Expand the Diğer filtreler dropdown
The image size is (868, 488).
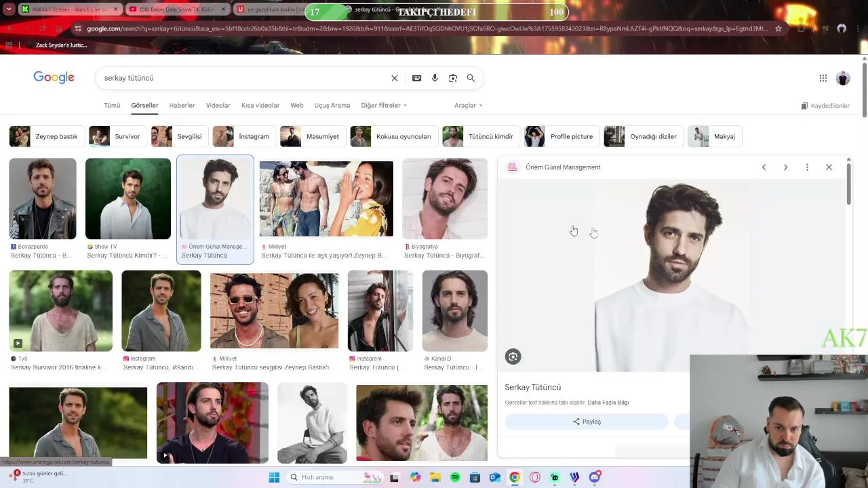click(x=384, y=105)
